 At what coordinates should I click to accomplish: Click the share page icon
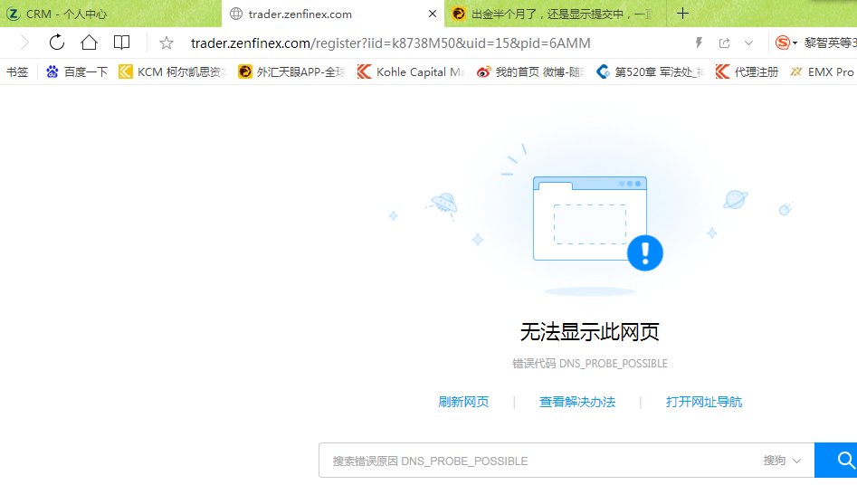(x=724, y=43)
